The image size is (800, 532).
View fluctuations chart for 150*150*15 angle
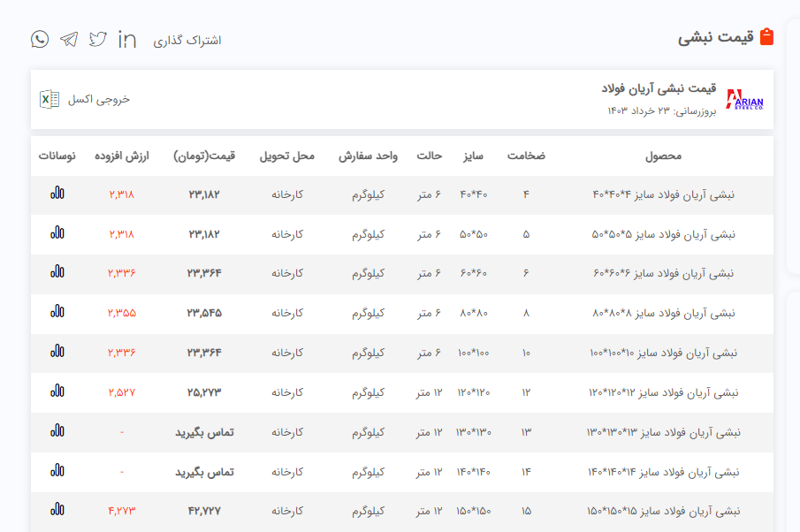pos(57,510)
